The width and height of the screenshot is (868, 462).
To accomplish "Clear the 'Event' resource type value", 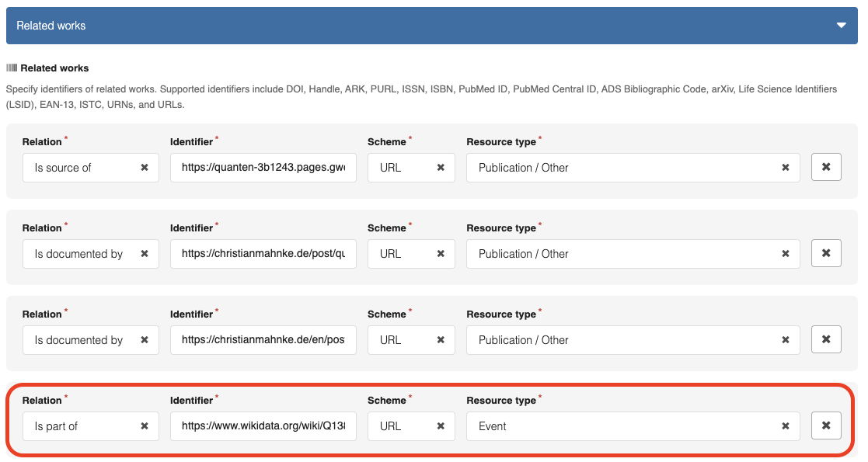I will coord(786,426).
